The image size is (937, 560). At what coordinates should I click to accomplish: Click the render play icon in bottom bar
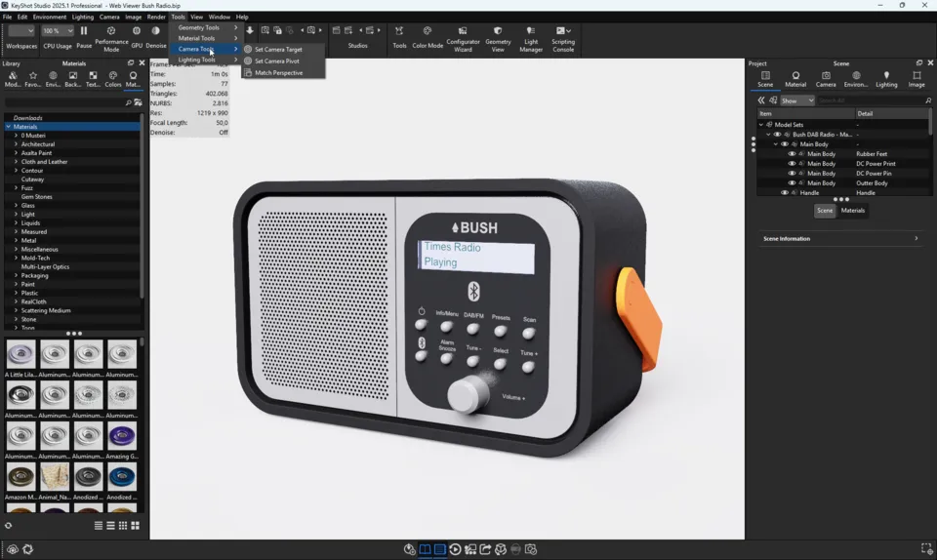(x=455, y=549)
